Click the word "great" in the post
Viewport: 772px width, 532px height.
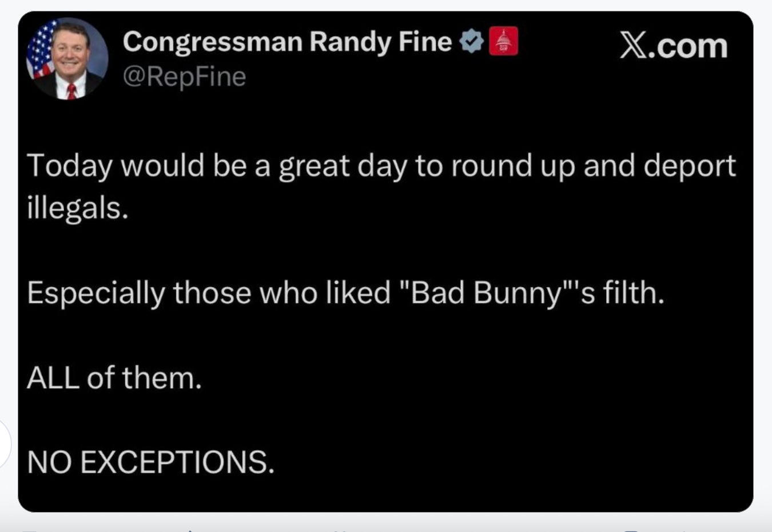point(314,166)
